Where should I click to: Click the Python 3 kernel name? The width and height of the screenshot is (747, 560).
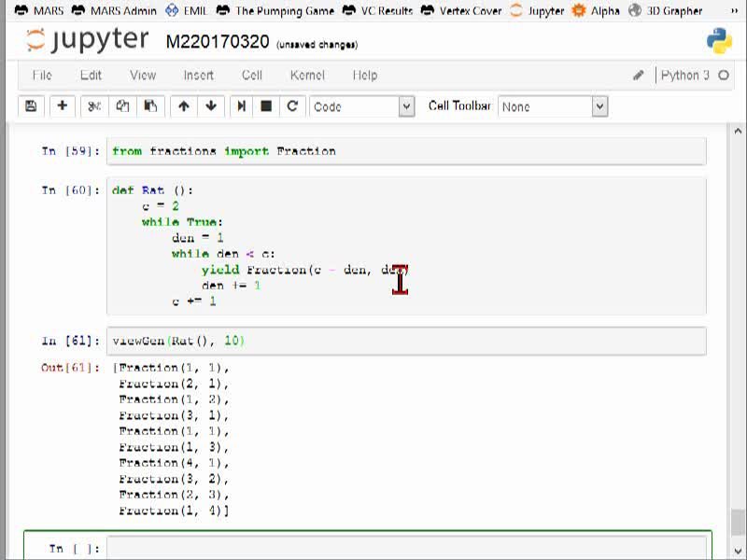pos(685,76)
